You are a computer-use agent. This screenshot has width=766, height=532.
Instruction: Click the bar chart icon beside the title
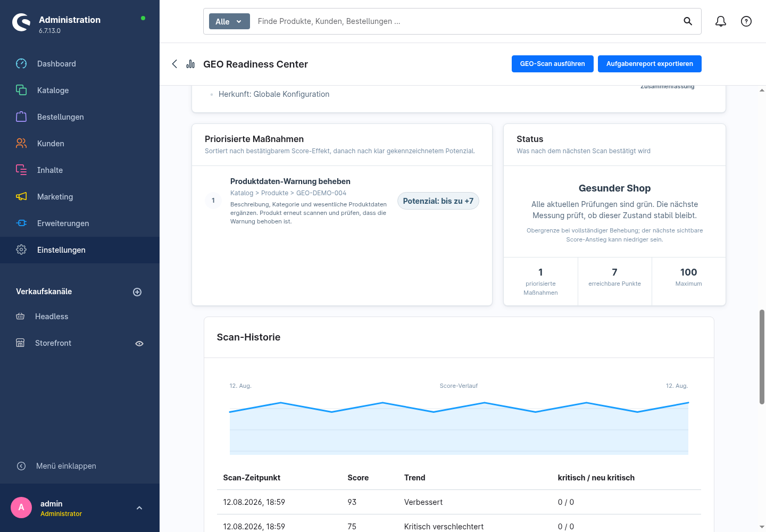(190, 64)
